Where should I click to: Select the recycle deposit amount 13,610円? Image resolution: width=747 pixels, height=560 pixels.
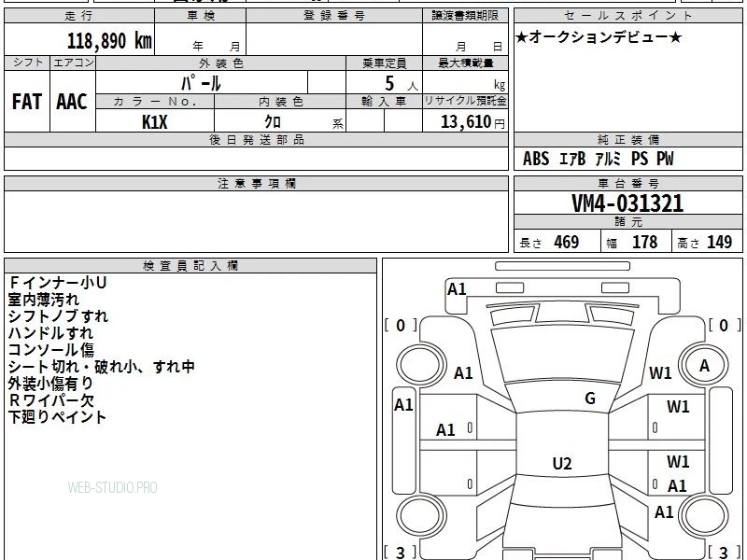click(472, 122)
